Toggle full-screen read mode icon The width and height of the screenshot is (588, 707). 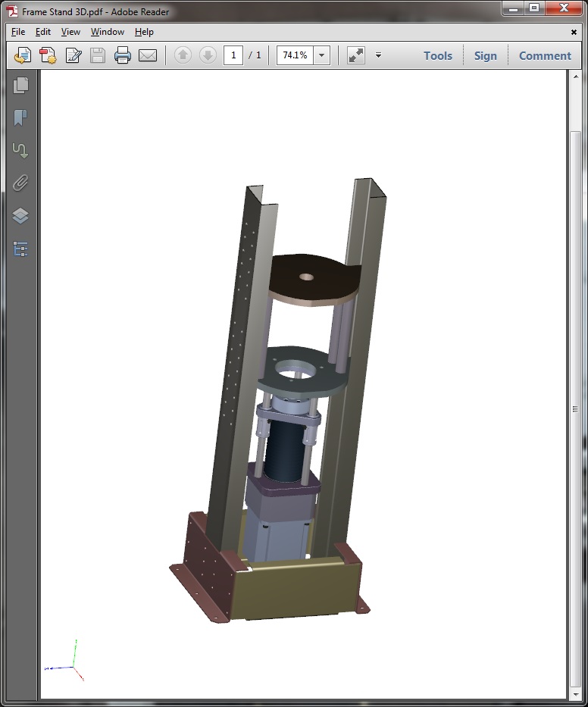(355, 55)
